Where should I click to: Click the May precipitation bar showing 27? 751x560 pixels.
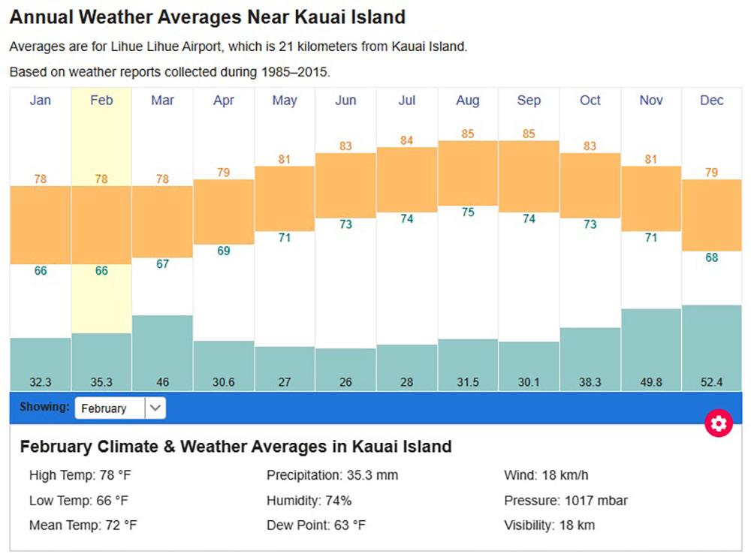285,368
